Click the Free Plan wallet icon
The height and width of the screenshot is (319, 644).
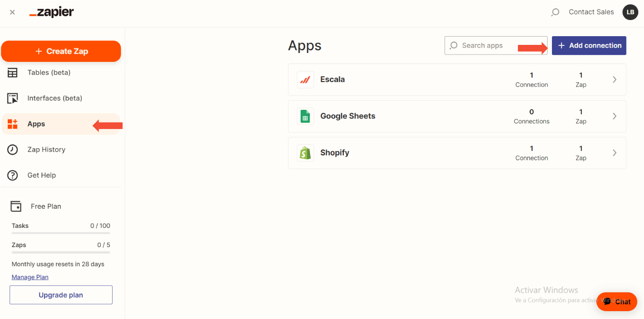point(16,207)
